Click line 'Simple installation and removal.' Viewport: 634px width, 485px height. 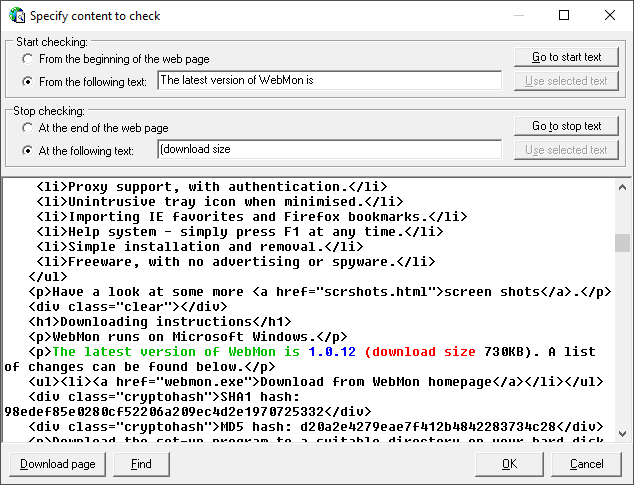point(200,247)
